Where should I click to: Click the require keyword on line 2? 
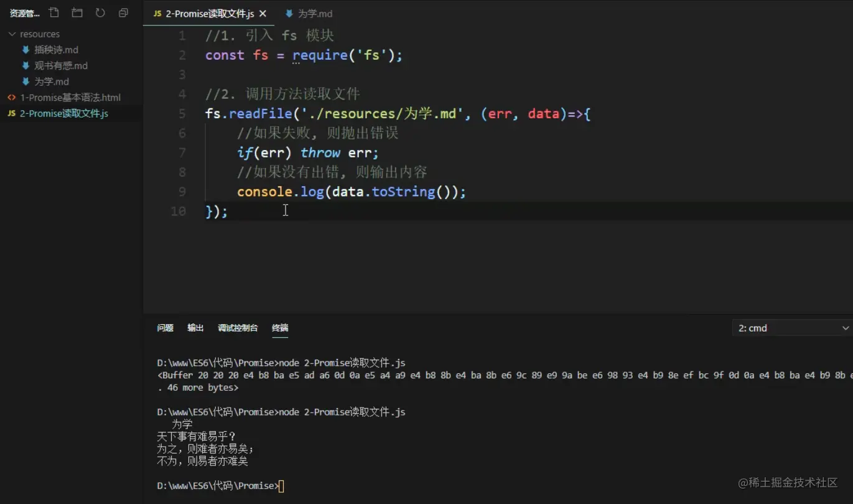320,55
